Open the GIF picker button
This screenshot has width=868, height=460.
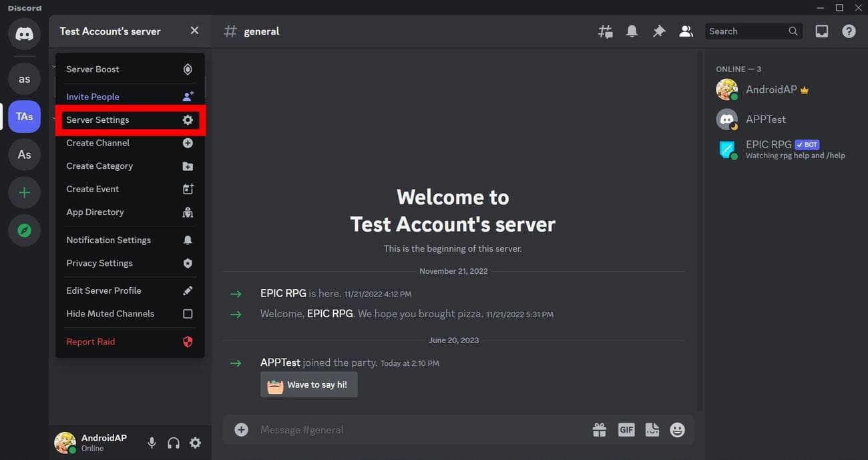pos(626,430)
